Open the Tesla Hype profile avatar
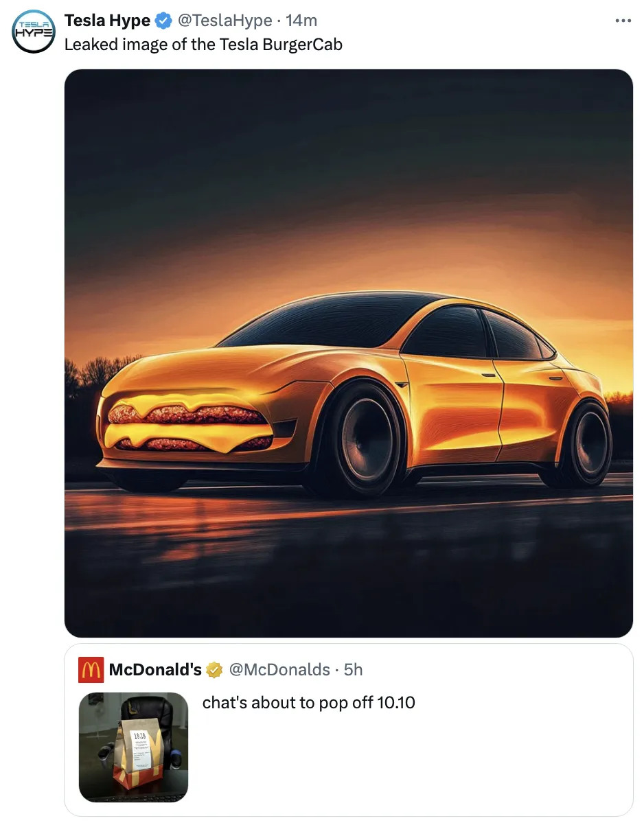Viewport: 644px width, 825px height. [34, 32]
